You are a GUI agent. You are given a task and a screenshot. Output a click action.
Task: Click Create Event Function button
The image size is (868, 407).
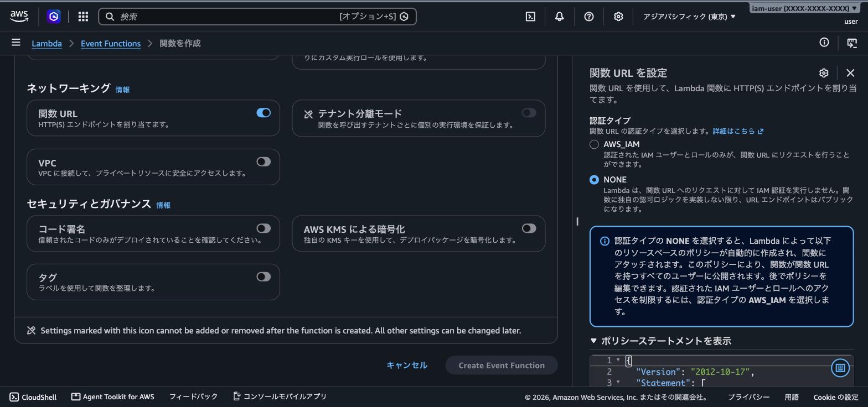click(x=502, y=365)
